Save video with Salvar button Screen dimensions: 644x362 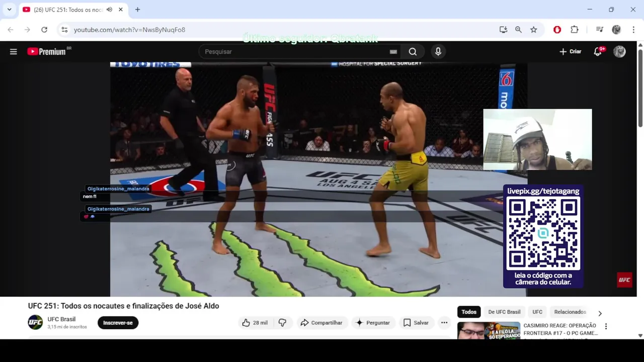pos(416,323)
